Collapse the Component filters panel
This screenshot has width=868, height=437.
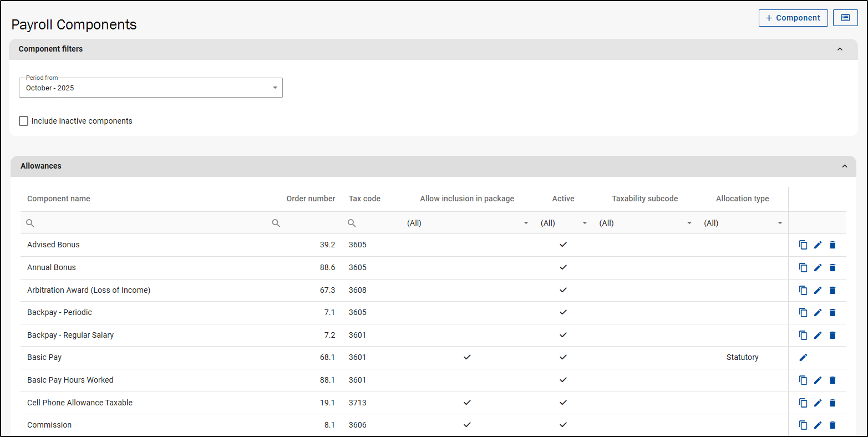(x=840, y=49)
